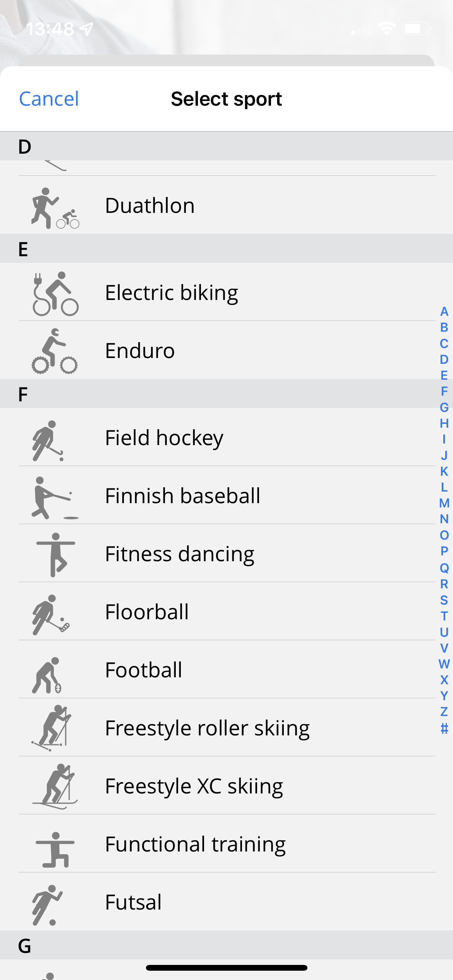Jump to letter S in index
Image resolution: width=453 pixels, height=980 pixels.
pyautogui.click(x=444, y=600)
